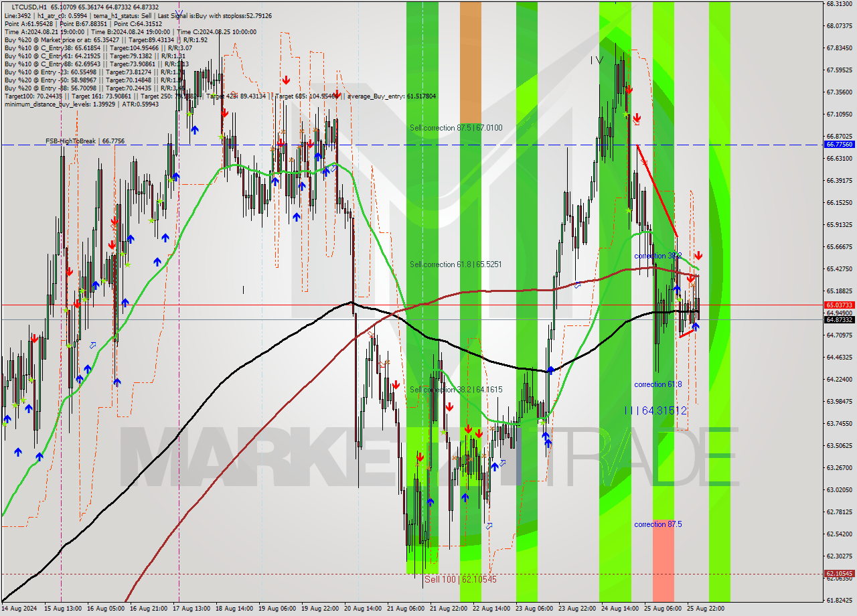857x616 pixels.
Task: Click the 61.82425 price scale value
Action: tap(840, 601)
